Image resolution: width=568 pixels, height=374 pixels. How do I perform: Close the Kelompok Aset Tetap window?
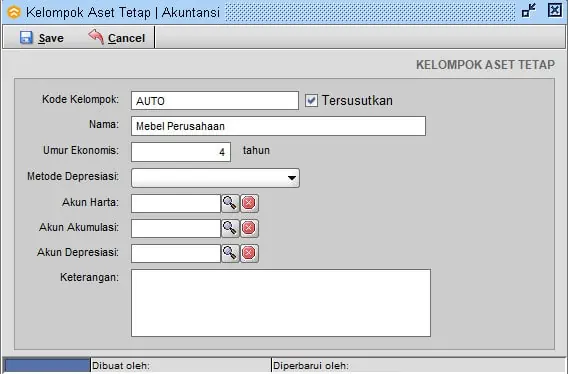tap(555, 10)
